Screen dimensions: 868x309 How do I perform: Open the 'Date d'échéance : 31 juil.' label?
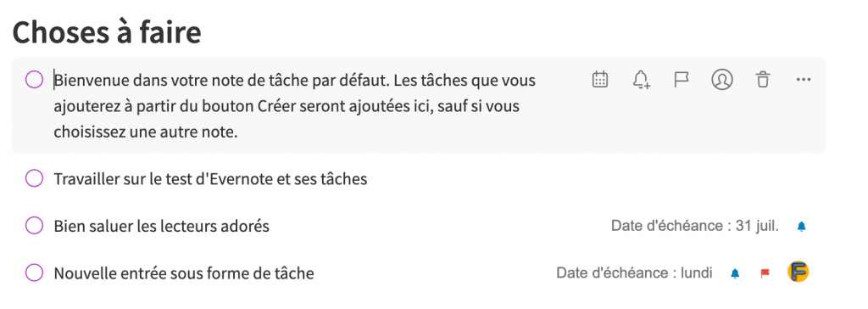click(695, 226)
